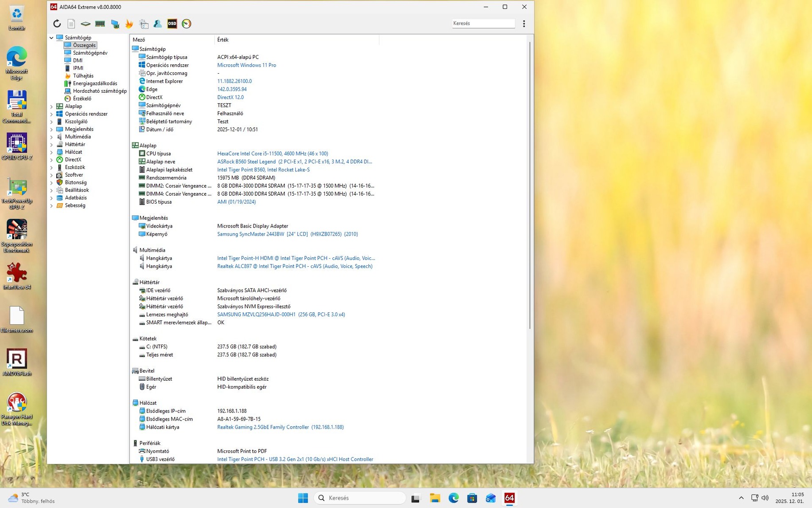Click the Keresés search field in AIDA64
This screenshot has width=812, height=508.
tap(483, 23)
